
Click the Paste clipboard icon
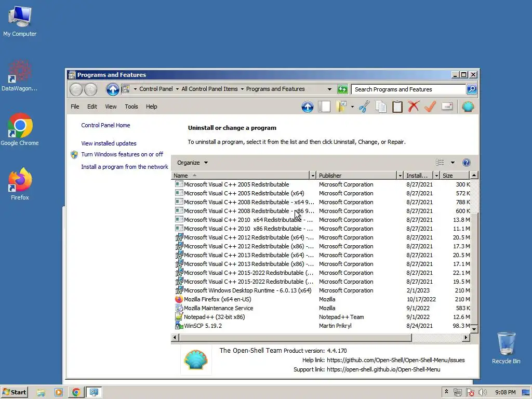click(397, 107)
